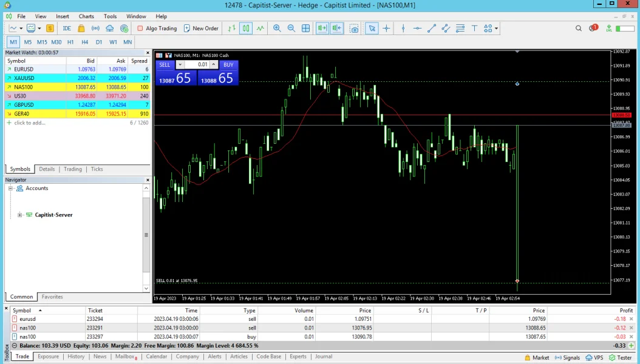
Task: Take a chart screenshot with camera icon
Action: pos(354,29)
